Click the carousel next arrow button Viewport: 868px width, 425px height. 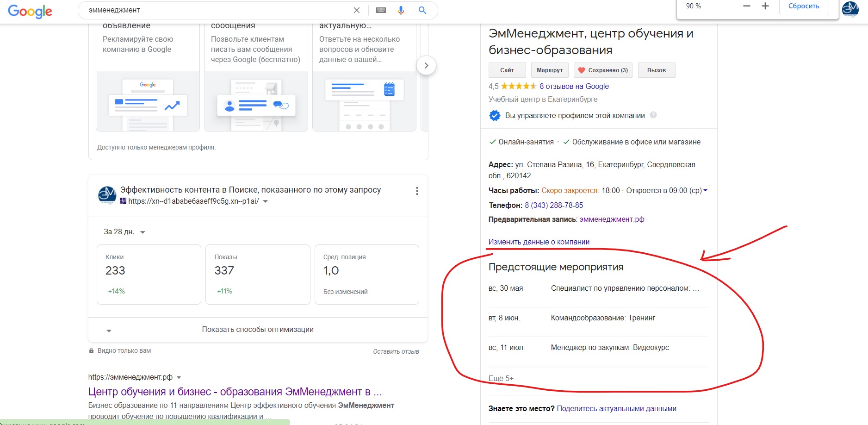point(426,65)
